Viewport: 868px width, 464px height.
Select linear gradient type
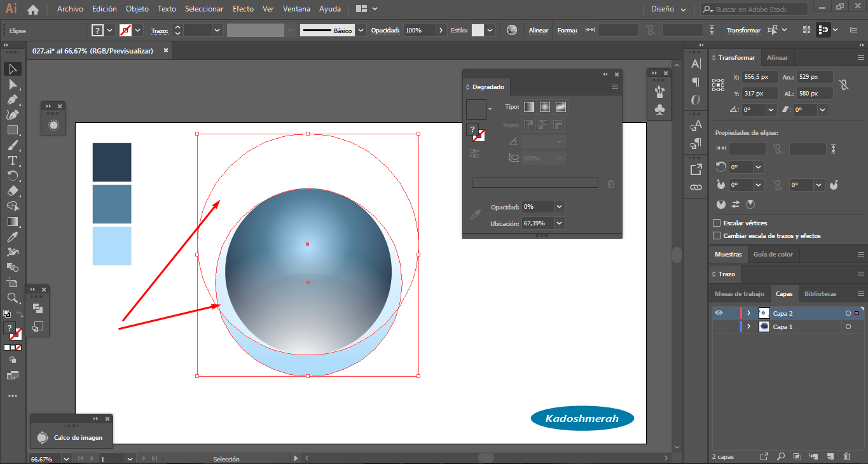pos(529,107)
